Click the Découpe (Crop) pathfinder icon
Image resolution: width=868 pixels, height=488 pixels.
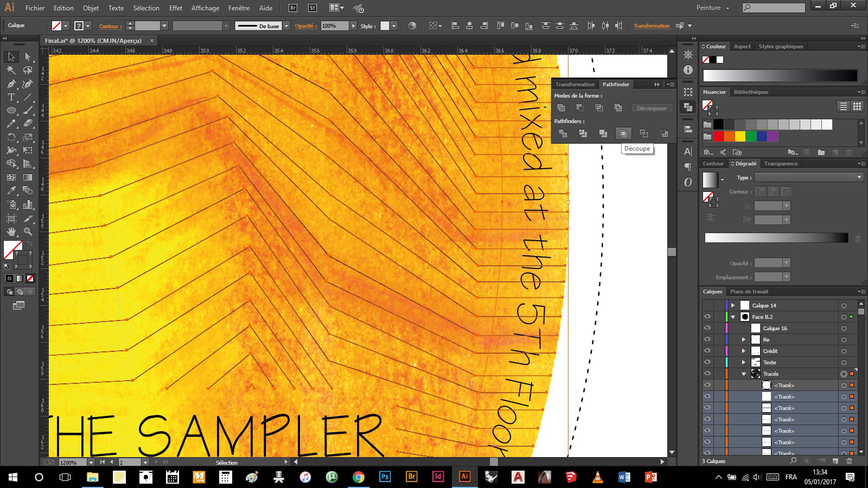tap(623, 133)
